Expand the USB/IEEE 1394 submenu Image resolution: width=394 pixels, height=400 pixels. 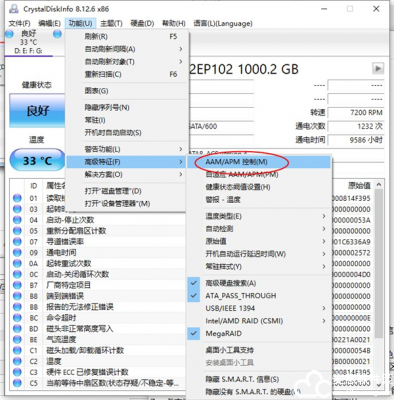coord(259,308)
